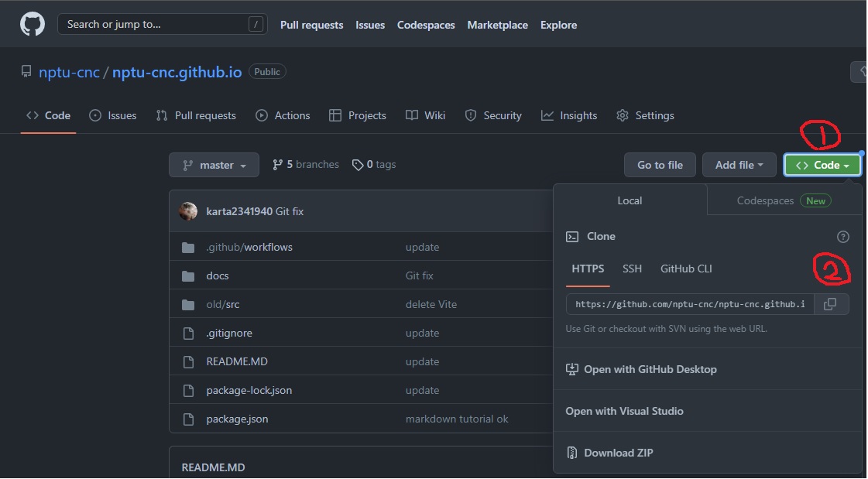This screenshot has width=868, height=479.
Task: Click the tag icon beside 0 tags
Action: 357,165
